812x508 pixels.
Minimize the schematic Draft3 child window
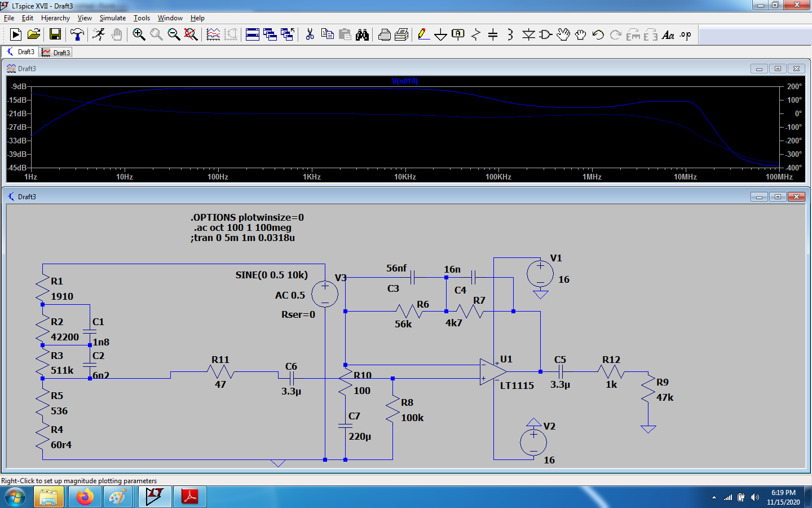pos(759,196)
